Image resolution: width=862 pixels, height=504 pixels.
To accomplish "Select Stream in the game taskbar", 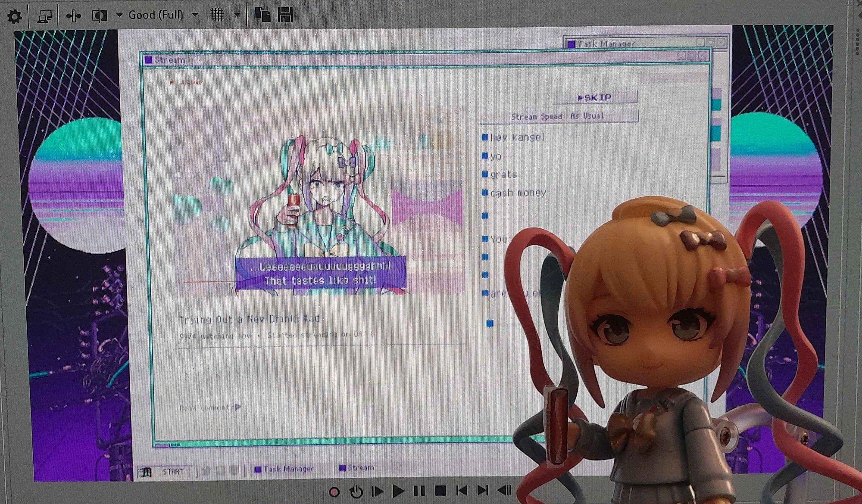I will coord(357,468).
